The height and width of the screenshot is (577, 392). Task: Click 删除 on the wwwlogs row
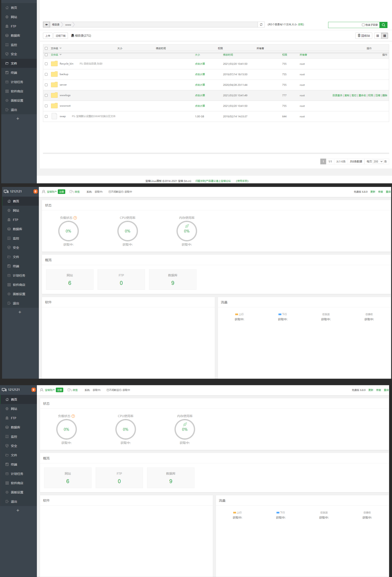385,95
